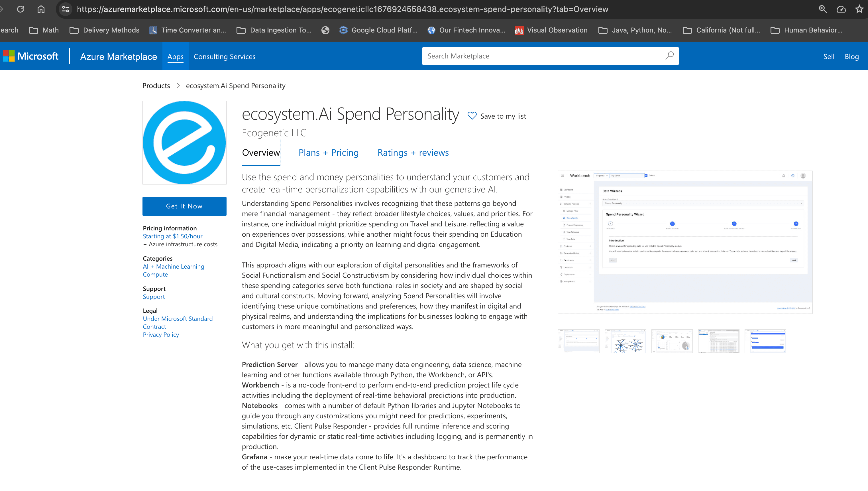Viewport: 868px width, 491px height.
Task: Open the Math bookmarks folder
Action: (44, 30)
